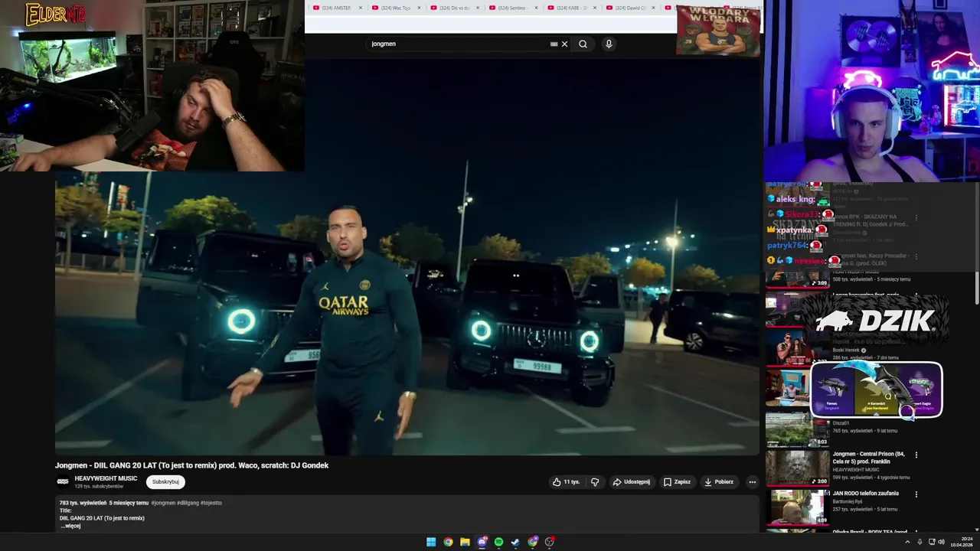
Task: Expand the description with ...więcej
Action: [x=70, y=526]
